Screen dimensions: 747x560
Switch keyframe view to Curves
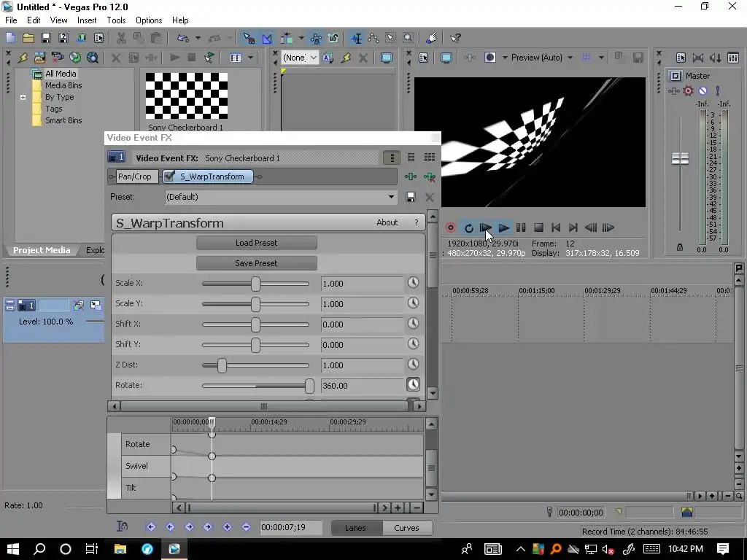[x=406, y=528]
